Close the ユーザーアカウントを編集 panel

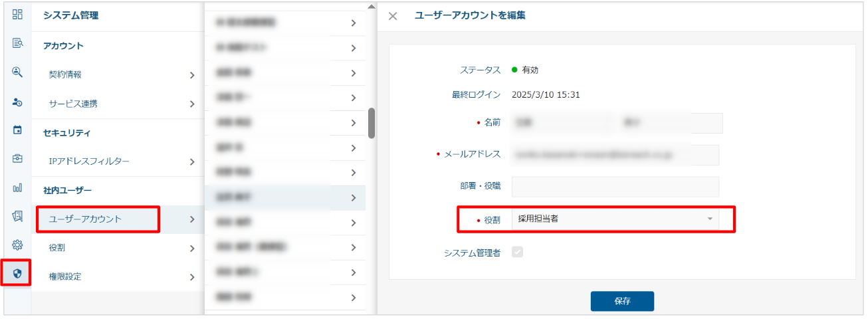(x=393, y=16)
